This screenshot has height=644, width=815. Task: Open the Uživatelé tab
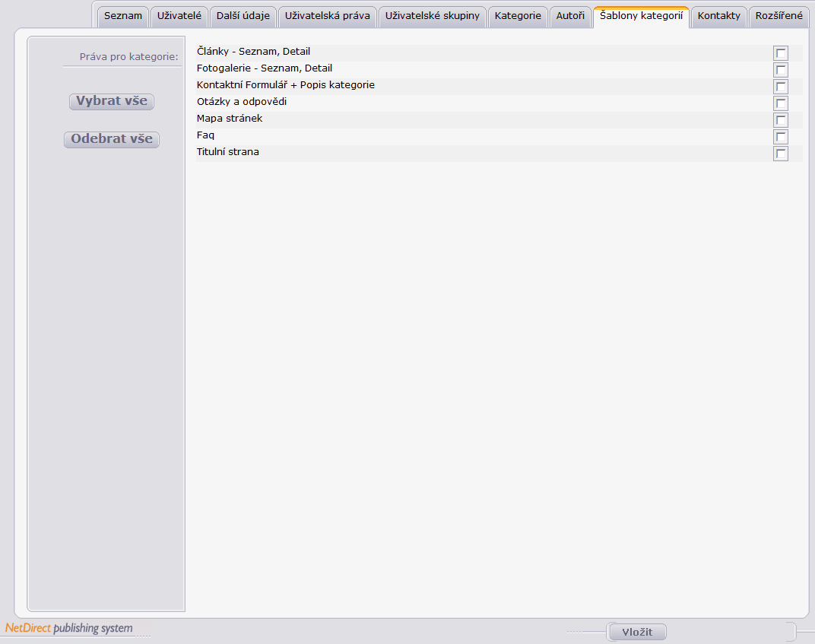click(x=179, y=16)
